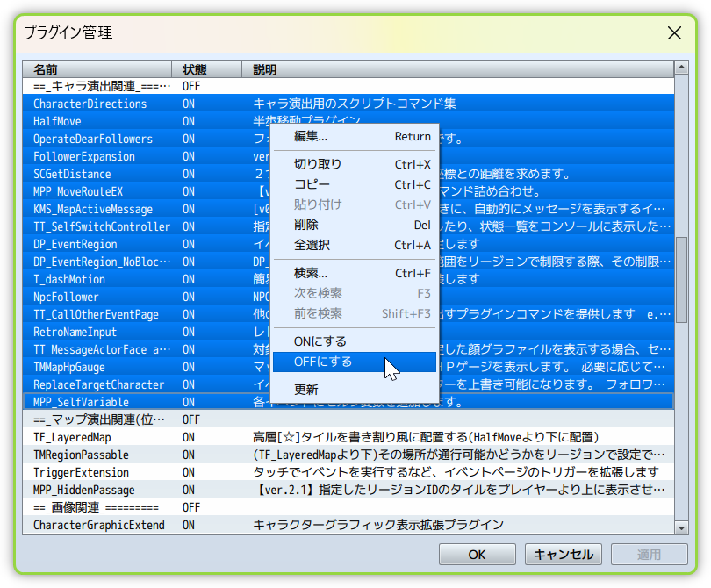Click the 説明 column header

(x=458, y=69)
